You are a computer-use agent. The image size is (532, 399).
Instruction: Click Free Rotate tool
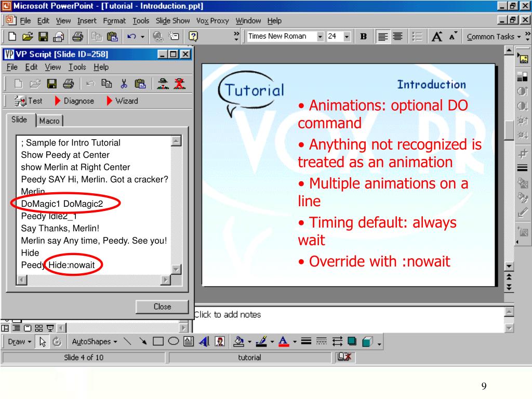pyautogui.click(x=57, y=342)
